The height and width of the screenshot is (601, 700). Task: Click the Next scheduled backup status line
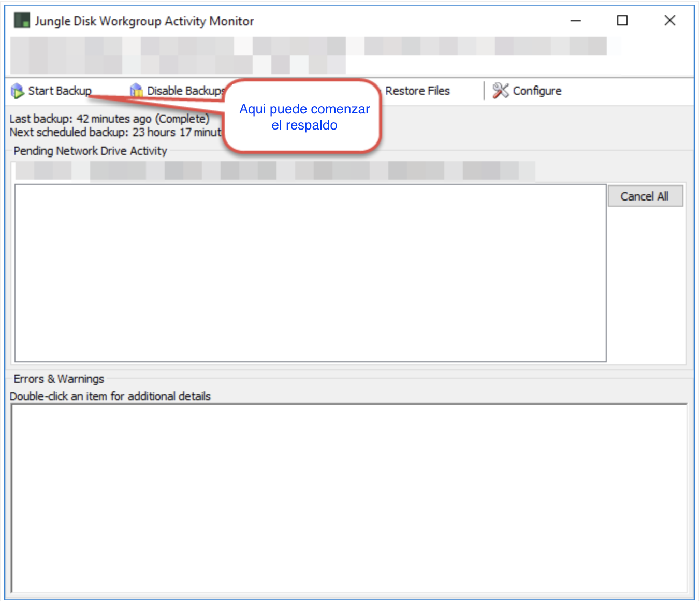[115, 132]
